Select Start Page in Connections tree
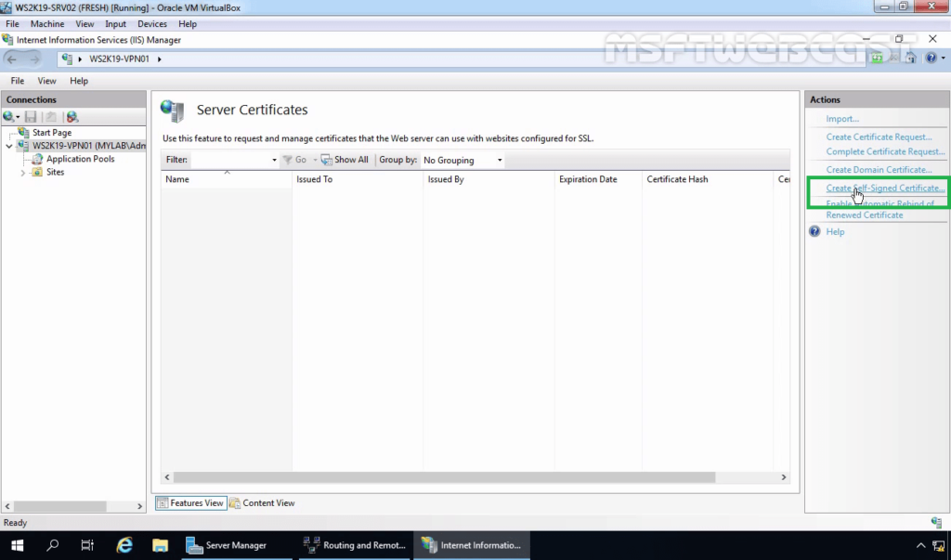Viewport: 951px width, 560px height. coord(52,132)
